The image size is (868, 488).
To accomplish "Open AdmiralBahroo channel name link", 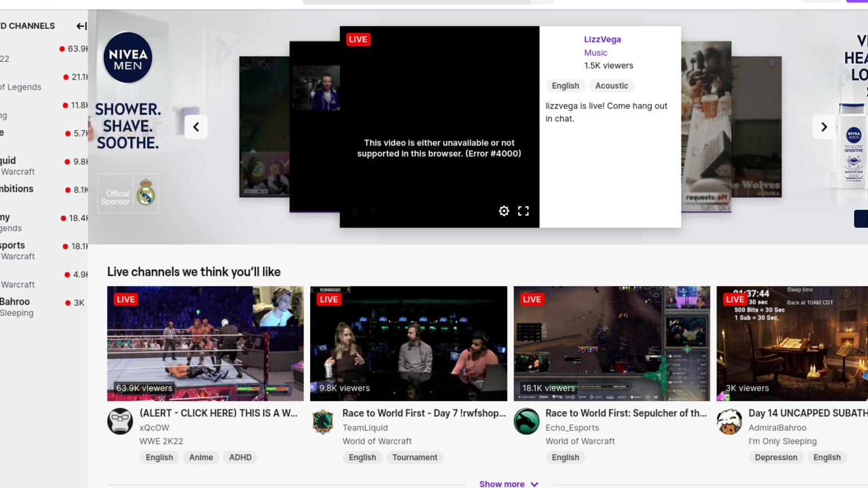I will [x=778, y=428].
